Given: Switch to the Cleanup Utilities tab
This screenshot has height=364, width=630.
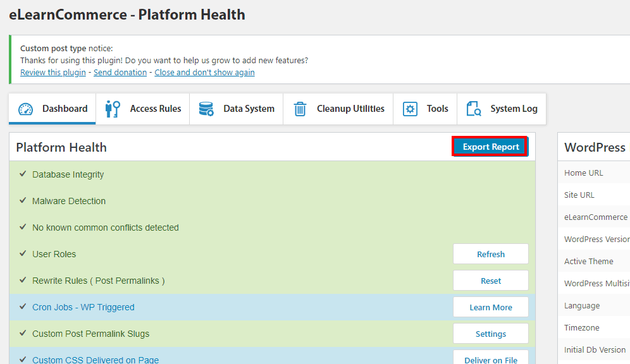Looking at the screenshot, I should (350, 109).
